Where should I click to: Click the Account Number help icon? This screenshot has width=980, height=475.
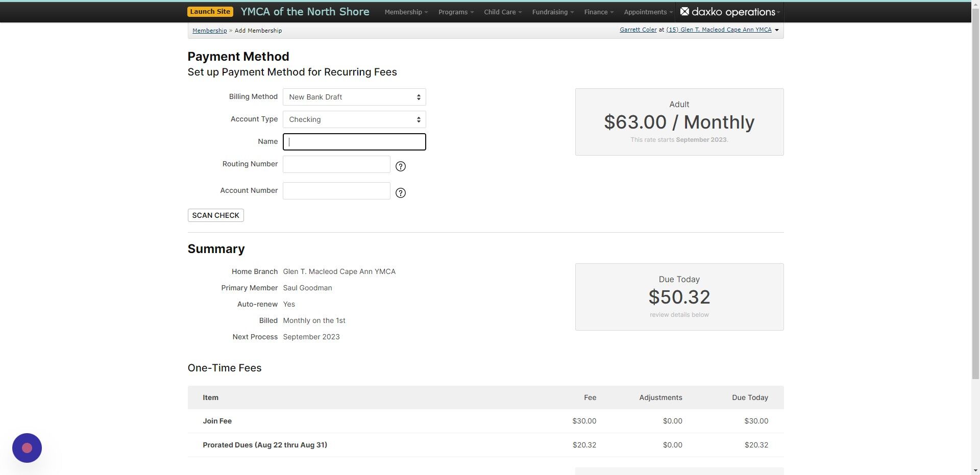tap(401, 193)
